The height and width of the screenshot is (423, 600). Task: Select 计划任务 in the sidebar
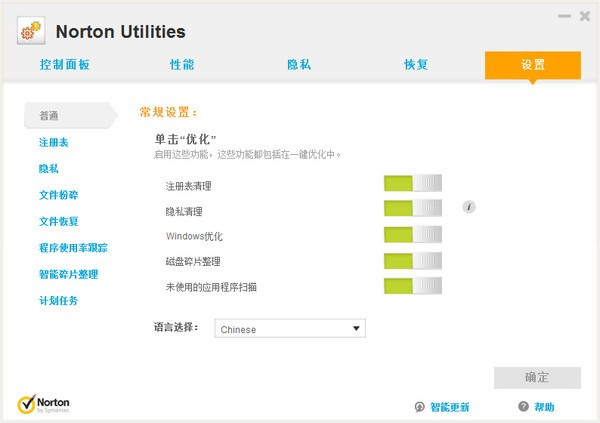point(58,300)
